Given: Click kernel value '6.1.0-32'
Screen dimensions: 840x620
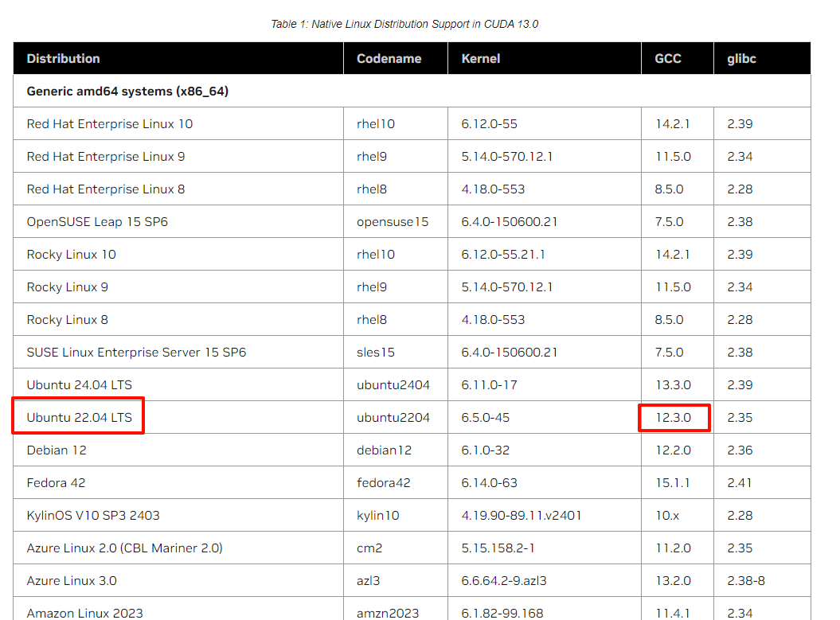Looking at the screenshot, I should (486, 450).
